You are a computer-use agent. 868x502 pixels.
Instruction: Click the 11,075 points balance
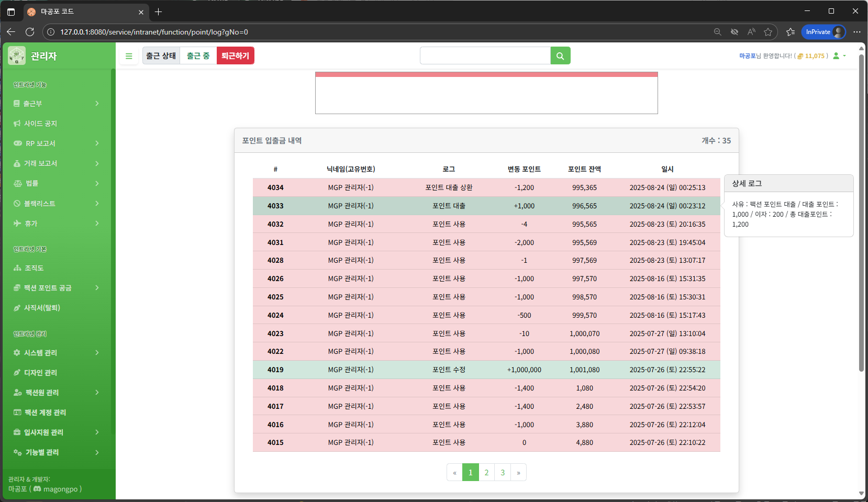[815, 56]
